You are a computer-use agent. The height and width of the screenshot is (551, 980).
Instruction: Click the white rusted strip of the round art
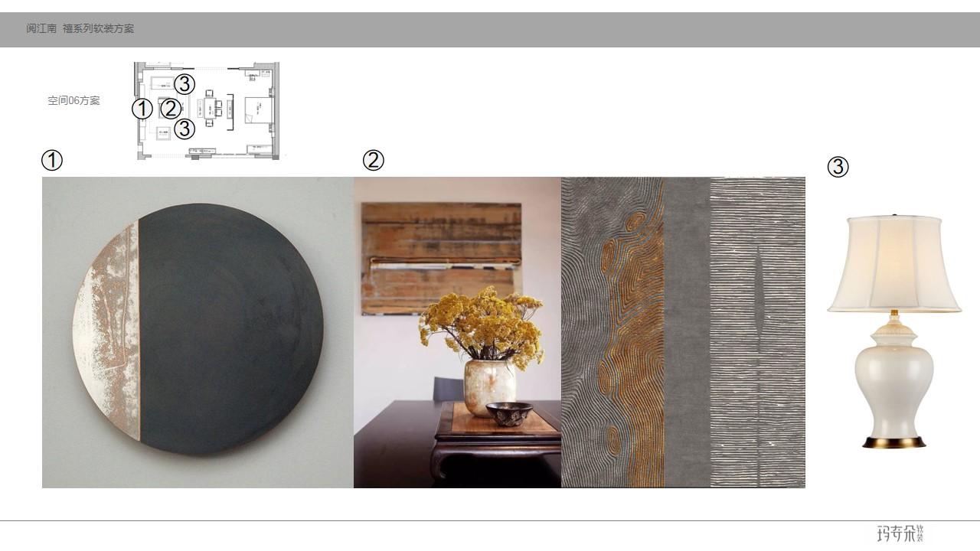(x=109, y=331)
